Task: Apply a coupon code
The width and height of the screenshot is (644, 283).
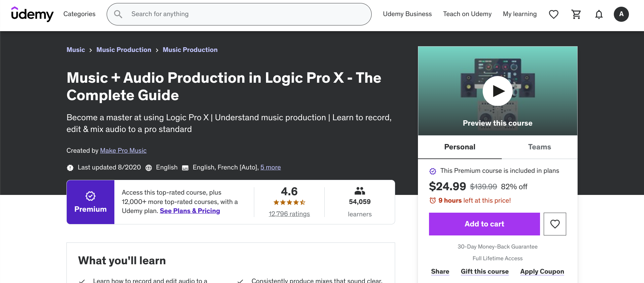Action: coord(542,271)
